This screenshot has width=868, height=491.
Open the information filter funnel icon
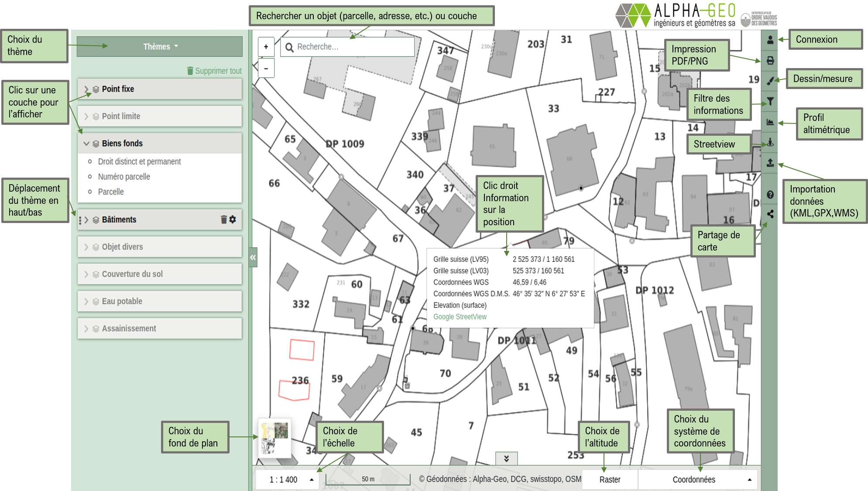point(770,101)
